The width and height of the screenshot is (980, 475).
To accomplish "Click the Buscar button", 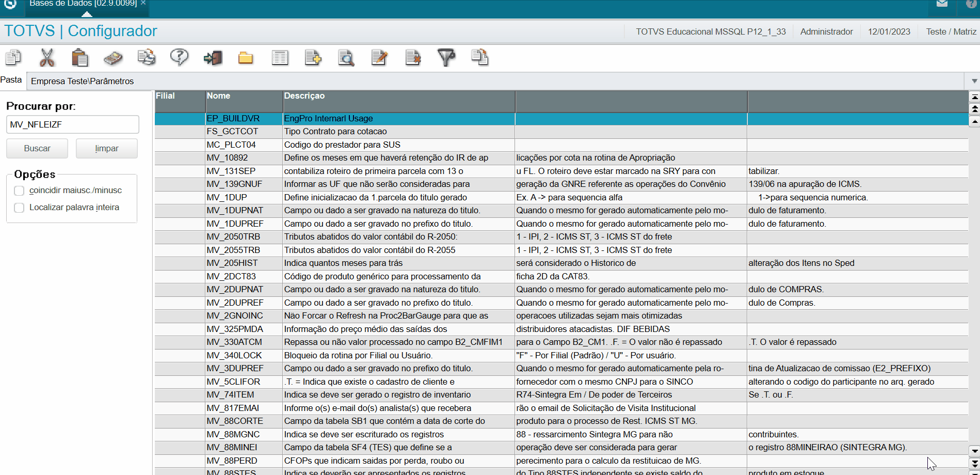I will click(x=37, y=148).
